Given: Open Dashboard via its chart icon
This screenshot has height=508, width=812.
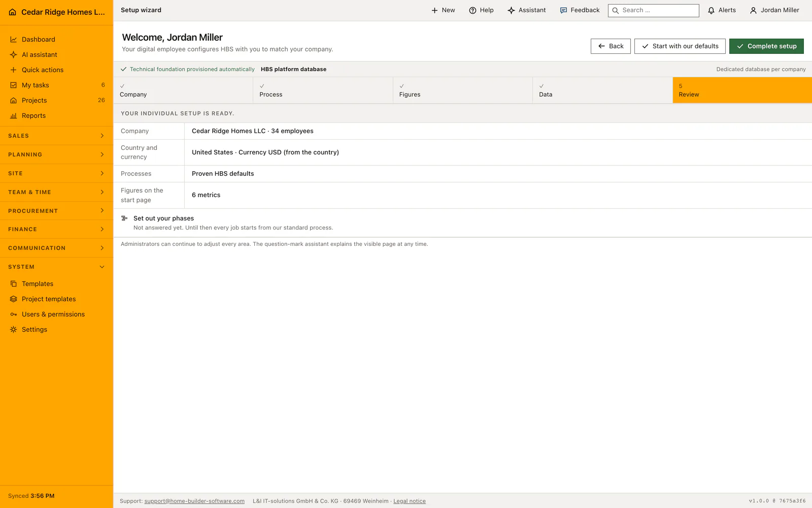Looking at the screenshot, I should [x=14, y=40].
